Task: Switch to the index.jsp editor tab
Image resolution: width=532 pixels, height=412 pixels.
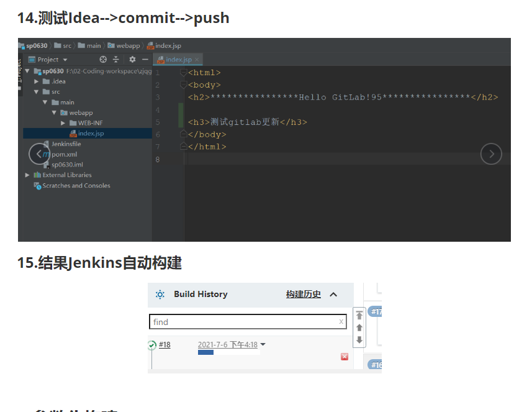Action: click(178, 60)
